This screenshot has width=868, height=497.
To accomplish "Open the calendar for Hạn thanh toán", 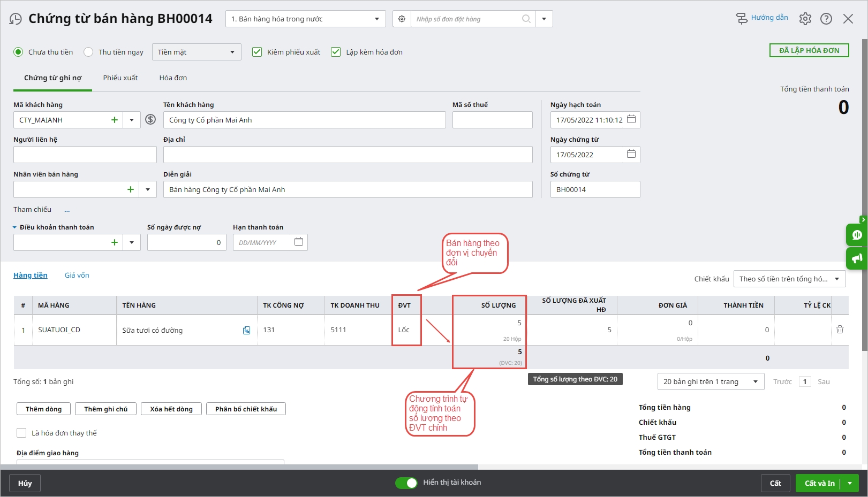I will coord(298,242).
